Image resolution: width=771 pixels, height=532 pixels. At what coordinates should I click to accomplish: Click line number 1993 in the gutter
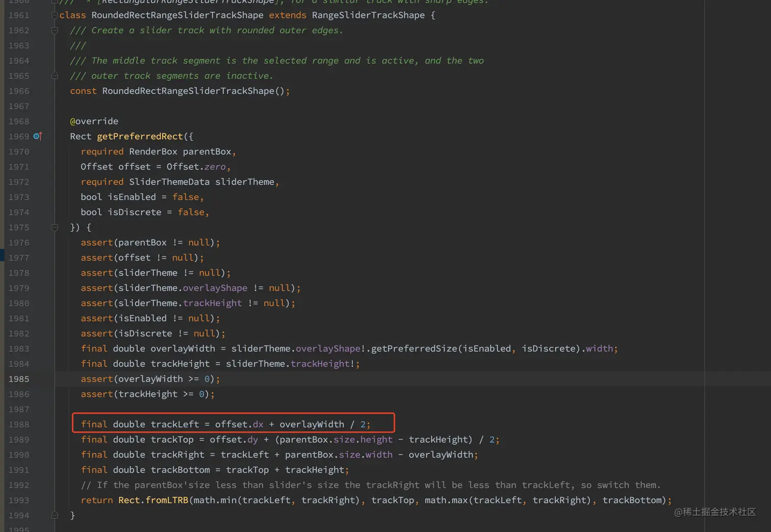pyautogui.click(x=19, y=500)
